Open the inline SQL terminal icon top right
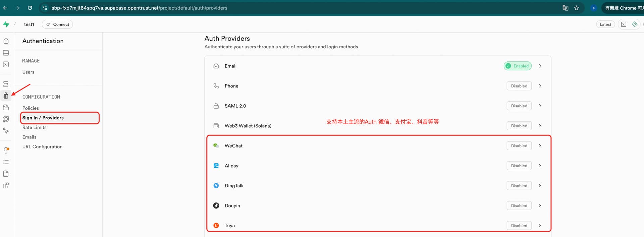 click(x=624, y=24)
